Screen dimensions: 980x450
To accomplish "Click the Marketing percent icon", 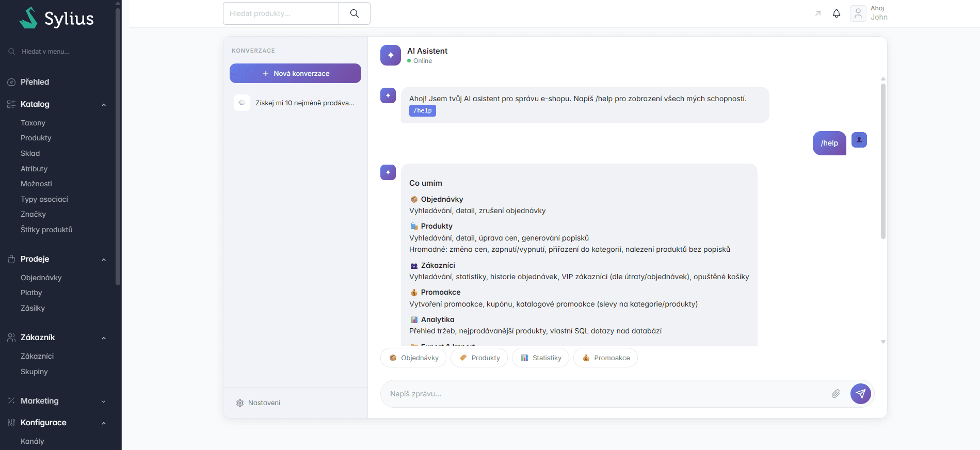I will [11, 401].
